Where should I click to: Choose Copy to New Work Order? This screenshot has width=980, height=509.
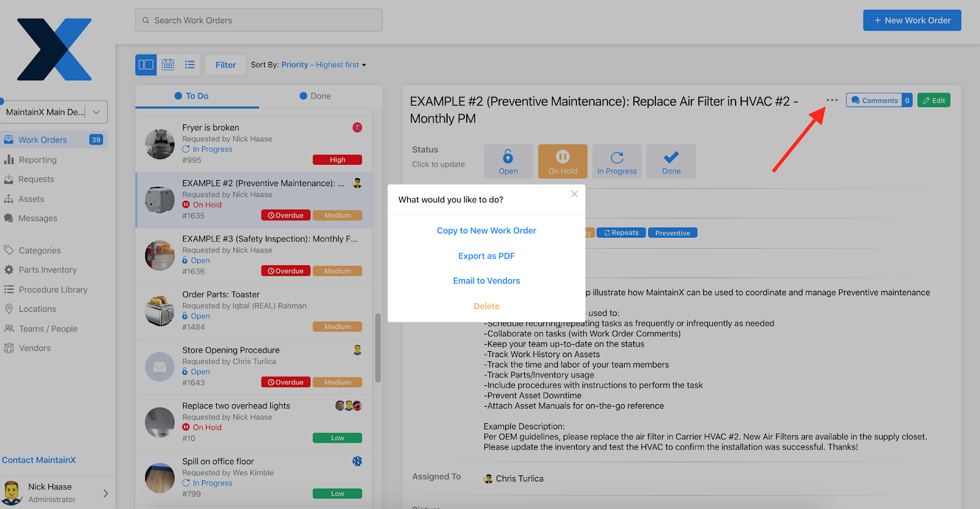[486, 231]
